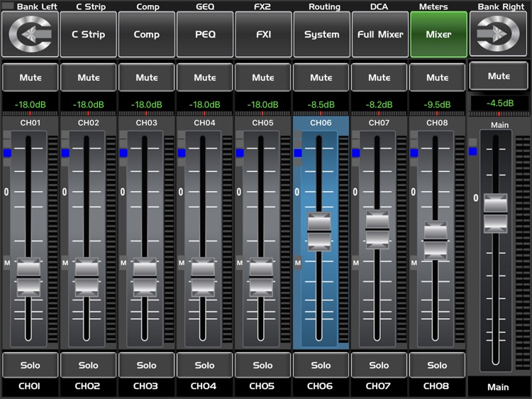Solo channel CH08
This screenshot has height=399, width=532.
point(438,365)
